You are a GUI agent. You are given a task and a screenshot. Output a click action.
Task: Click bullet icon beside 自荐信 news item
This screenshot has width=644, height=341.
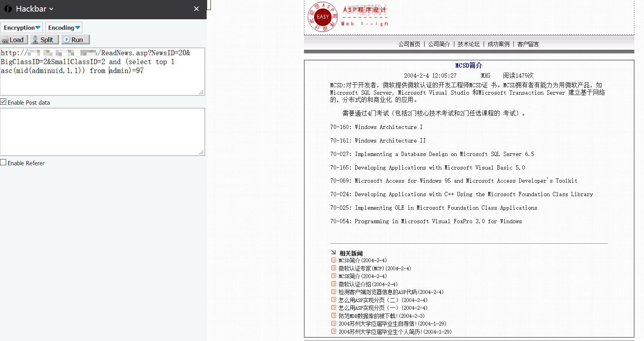click(x=334, y=324)
